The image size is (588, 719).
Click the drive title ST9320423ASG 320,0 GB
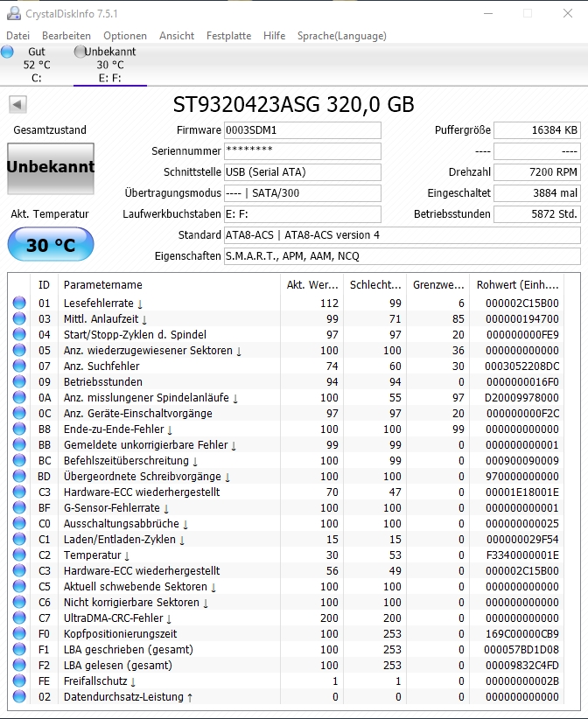[x=293, y=105]
